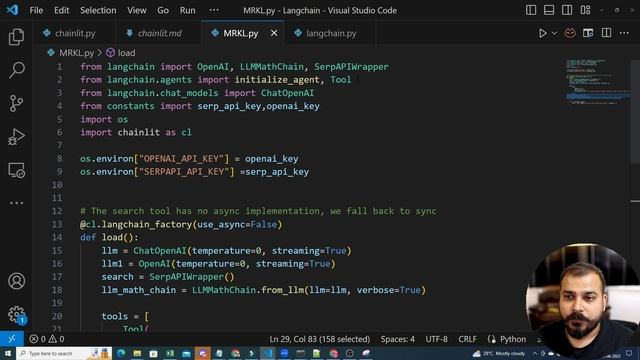Open the Manage gear icon
Image resolution: width=640 pixels, height=360 pixels.
click(16, 314)
